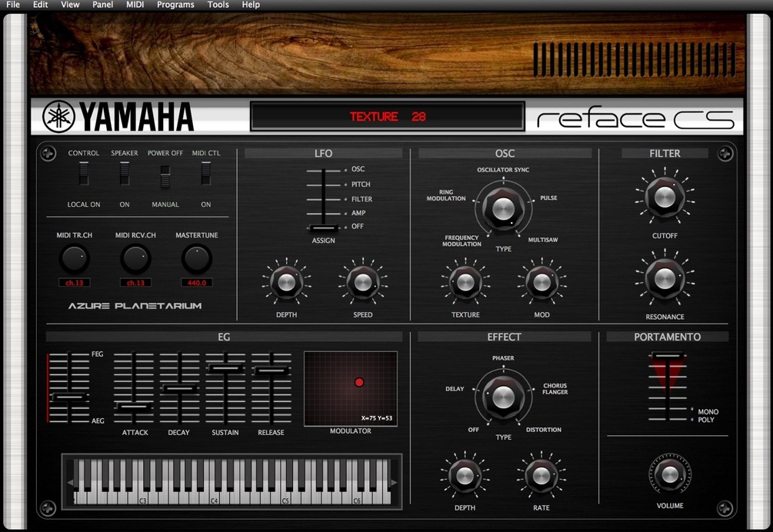This screenshot has height=532, width=773.
Task: Click the ATTACK slider handle
Action: coord(133,407)
